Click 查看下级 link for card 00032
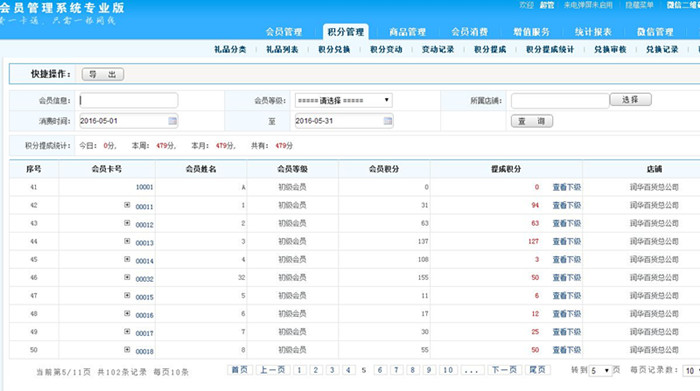 (567, 278)
